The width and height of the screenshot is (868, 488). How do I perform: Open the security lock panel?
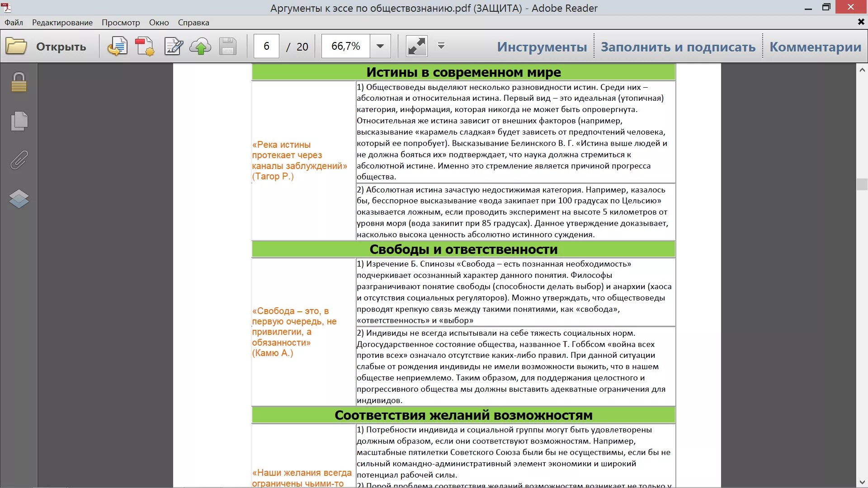tap(19, 82)
